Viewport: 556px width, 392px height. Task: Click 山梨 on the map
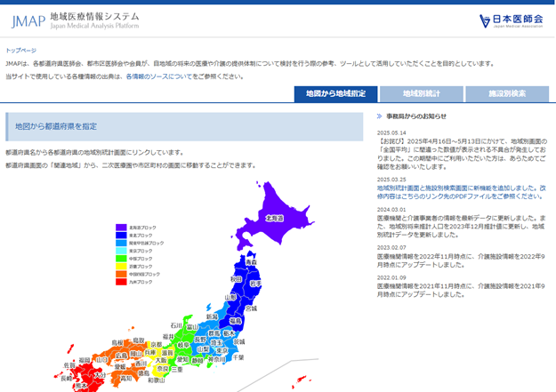pyautogui.click(x=203, y=349)
